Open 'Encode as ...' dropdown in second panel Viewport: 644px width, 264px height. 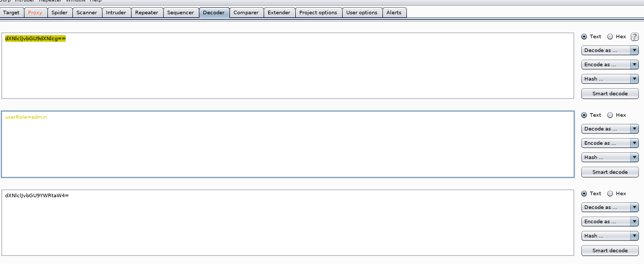tap(610, 143)
